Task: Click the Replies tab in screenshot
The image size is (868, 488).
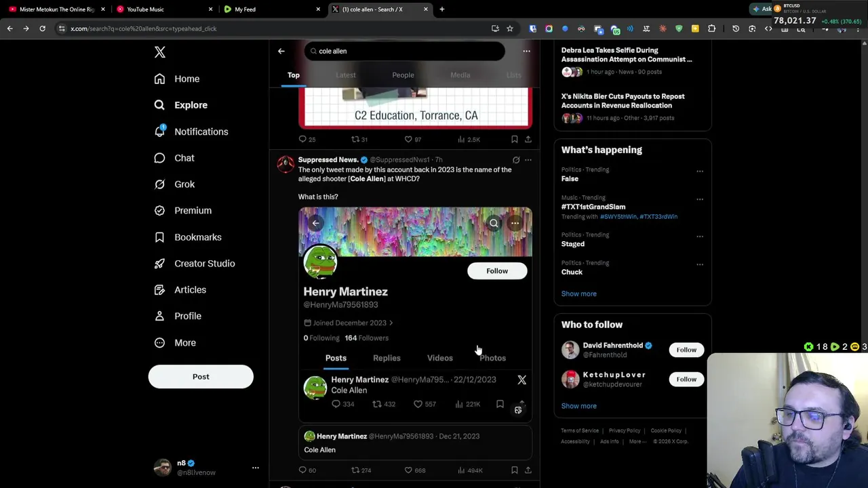Action: [x=387, y=358]
